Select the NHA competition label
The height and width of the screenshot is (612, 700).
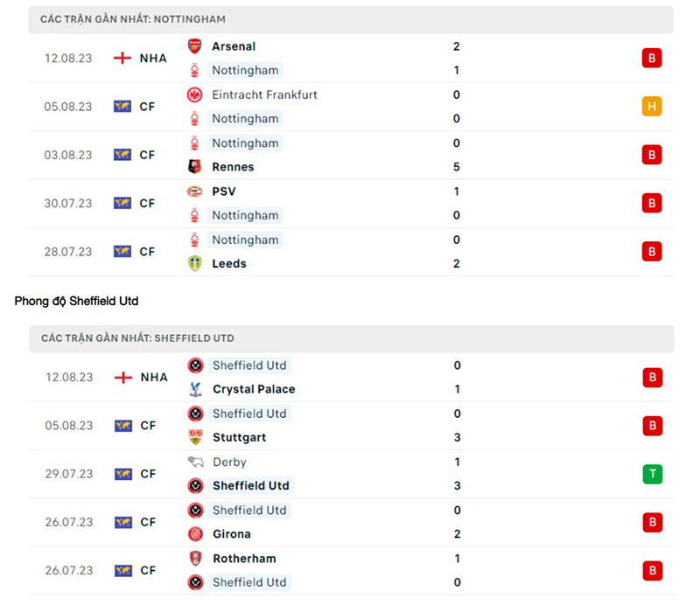(x=154, y=58)
